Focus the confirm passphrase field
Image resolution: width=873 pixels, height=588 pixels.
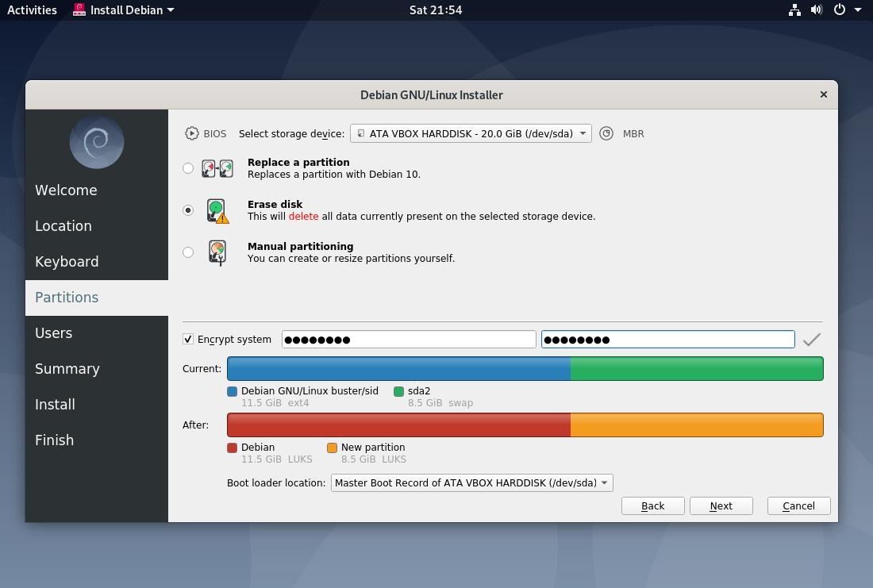[x=667, y=339]
